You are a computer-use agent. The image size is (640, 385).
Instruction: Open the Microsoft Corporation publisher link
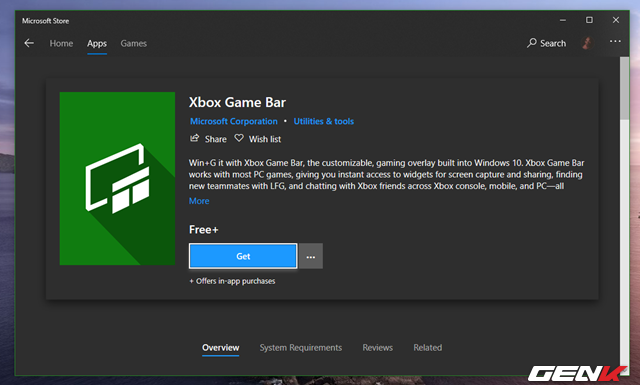[233, 121]
